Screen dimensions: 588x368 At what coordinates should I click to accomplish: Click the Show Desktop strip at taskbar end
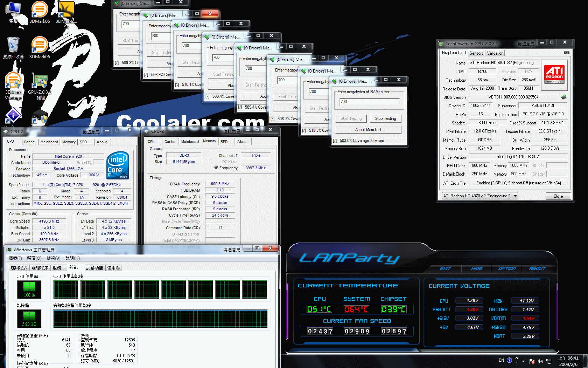click(586, 361)
